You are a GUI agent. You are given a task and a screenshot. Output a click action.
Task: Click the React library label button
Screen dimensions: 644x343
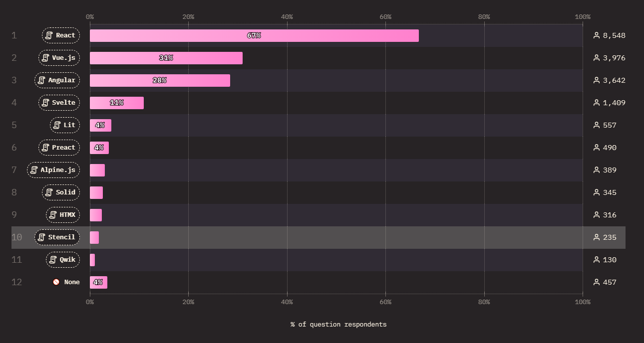coord(61,35)
